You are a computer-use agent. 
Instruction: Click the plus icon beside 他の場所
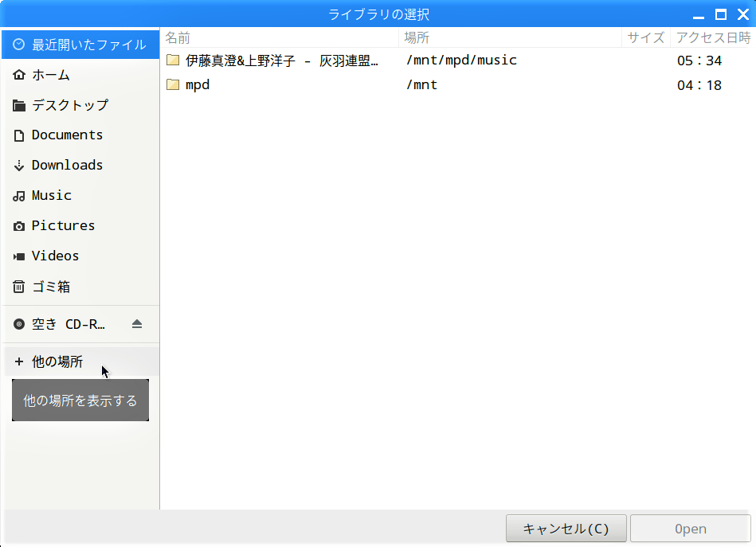click(x=19, y=361)
